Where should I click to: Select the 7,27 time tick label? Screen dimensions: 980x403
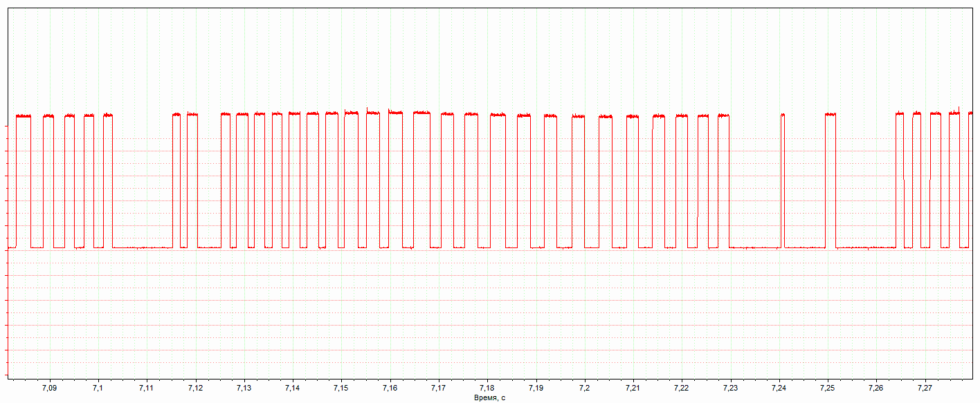click(925, 389)
